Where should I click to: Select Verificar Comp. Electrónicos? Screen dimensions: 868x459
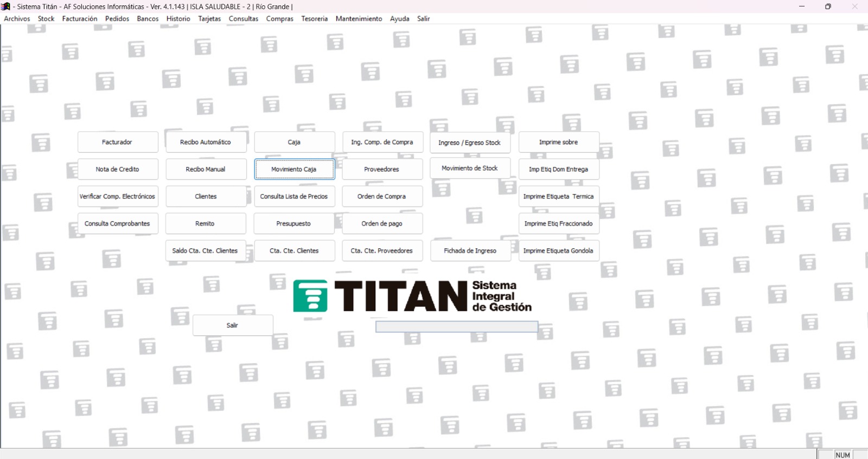coord(117,196)
